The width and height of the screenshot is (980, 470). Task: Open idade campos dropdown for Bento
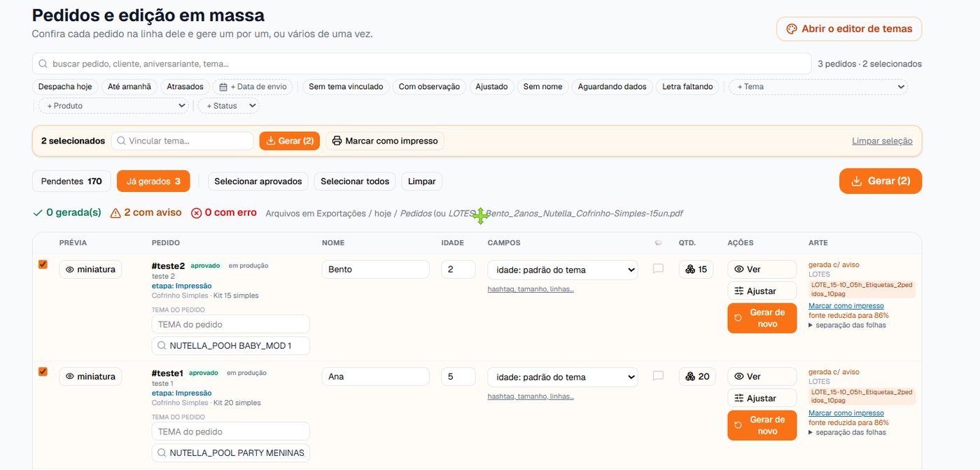click(563, 270)
